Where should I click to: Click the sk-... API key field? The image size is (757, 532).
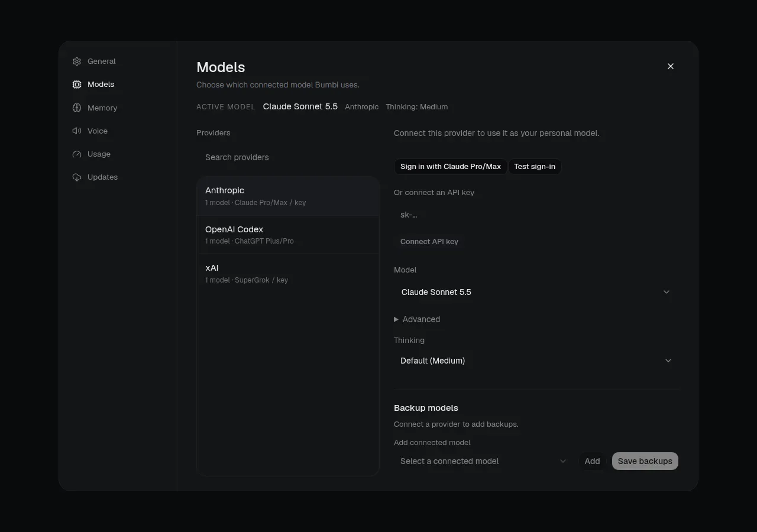click(536, 215)
